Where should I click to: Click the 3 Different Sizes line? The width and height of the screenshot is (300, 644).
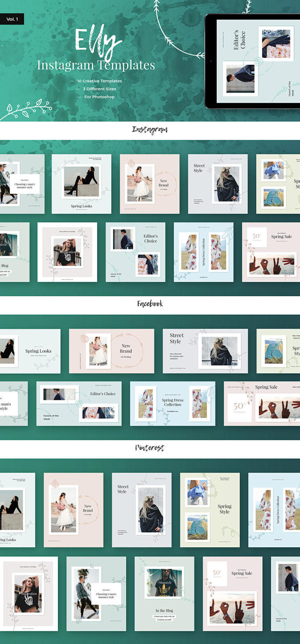(x=100, y=89)
